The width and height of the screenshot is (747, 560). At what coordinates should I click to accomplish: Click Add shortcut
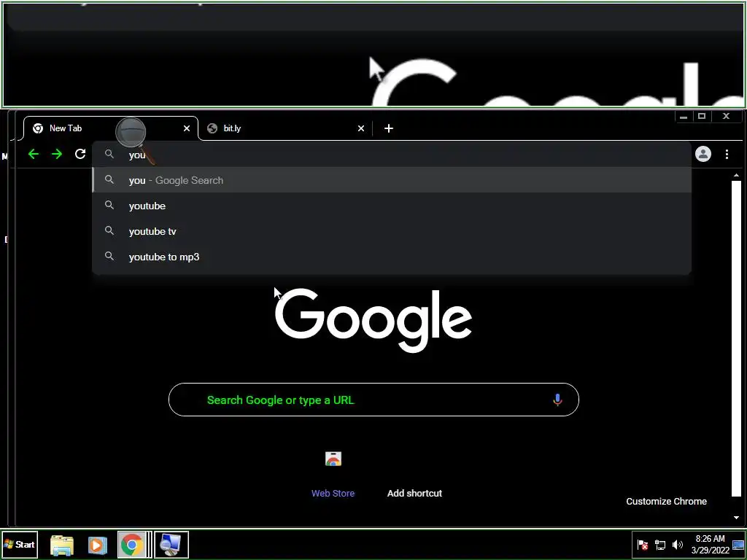pyautogui.click(x=414, y=494)
